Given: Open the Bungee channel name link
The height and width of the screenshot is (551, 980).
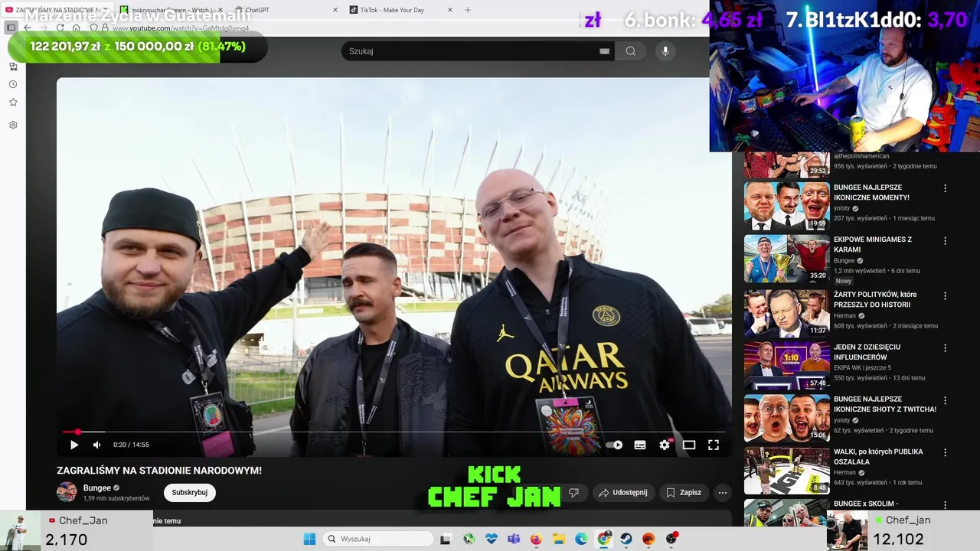Looking at the screenshot, I should [x=97, y=487].
